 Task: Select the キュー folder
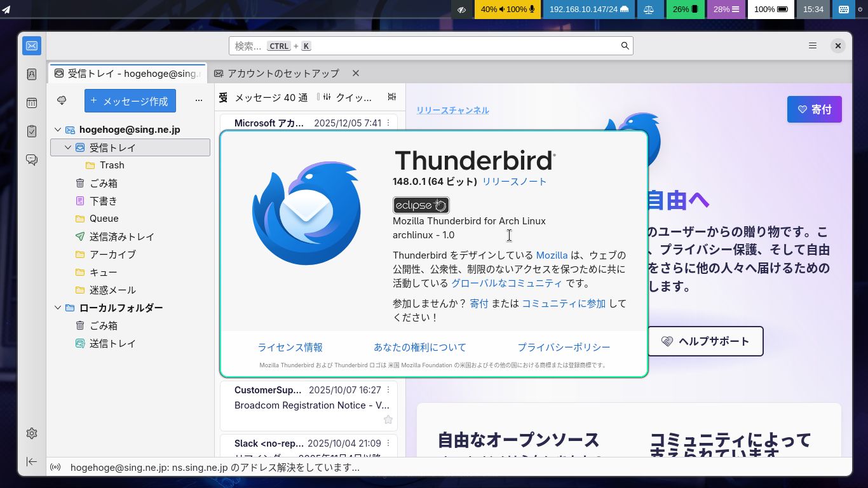(130, 272)
